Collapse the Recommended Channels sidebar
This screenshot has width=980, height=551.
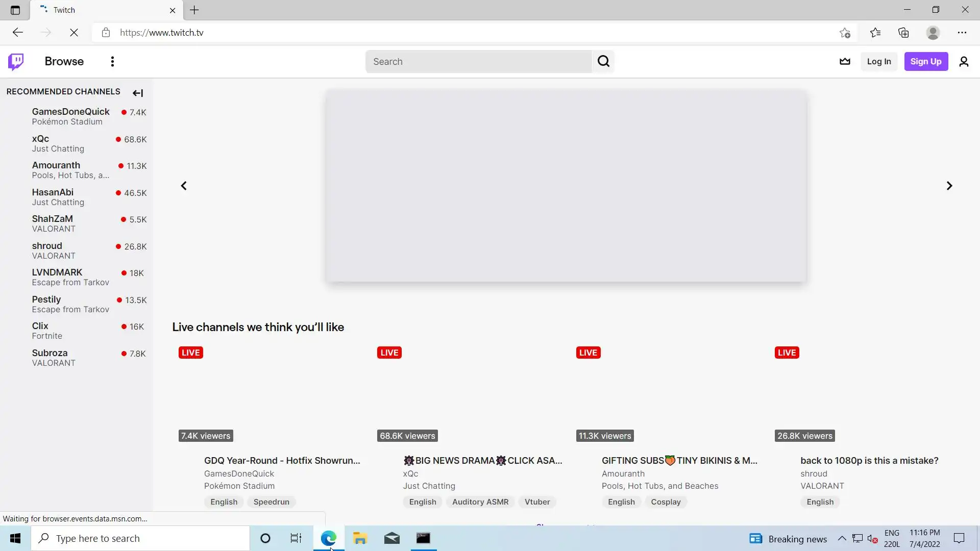click(138, 93)
